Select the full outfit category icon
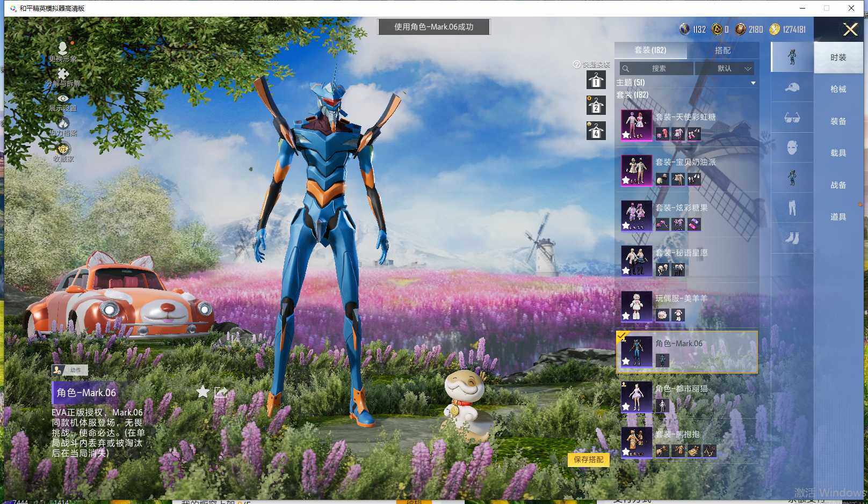This screenshot has height=504, width=868. (x=792, y=57)
